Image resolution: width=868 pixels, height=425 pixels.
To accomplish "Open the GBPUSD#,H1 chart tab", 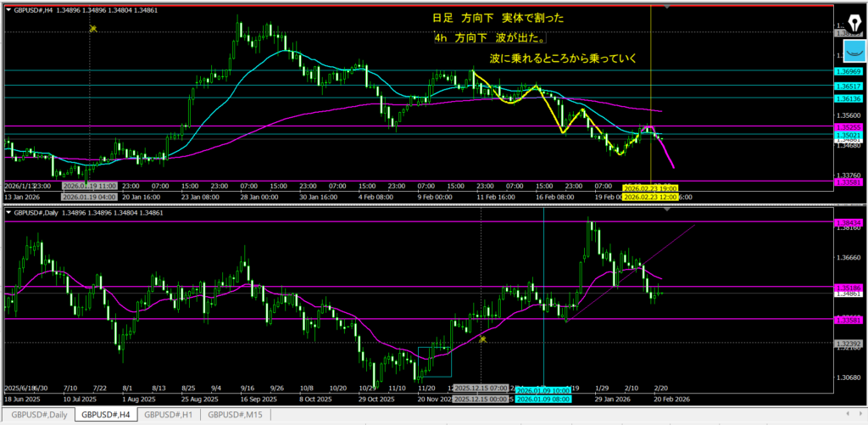I will [171, 415].
